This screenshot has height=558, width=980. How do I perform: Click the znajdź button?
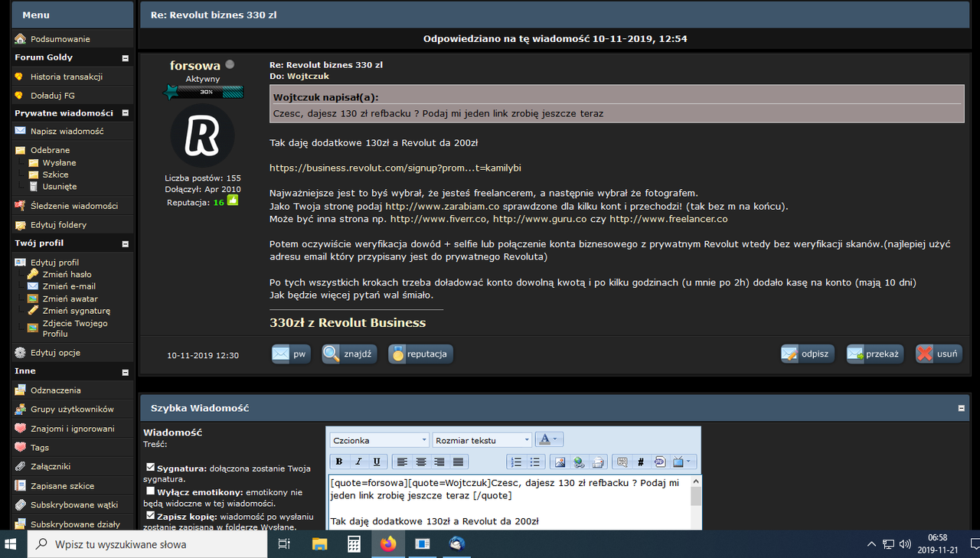coord(349,354)
